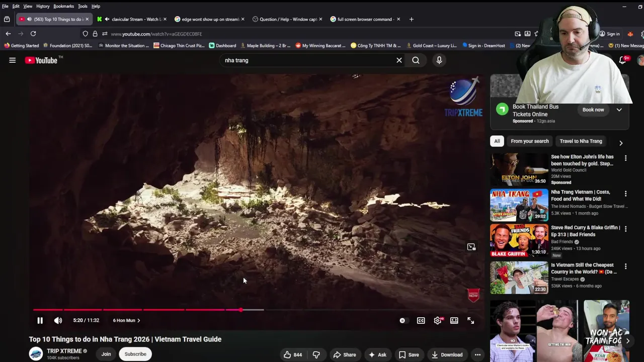Open 'Chicago Thin Crust Piz...' bookmark
Screen dimensions: 644x362
click(x=179, y=45)
